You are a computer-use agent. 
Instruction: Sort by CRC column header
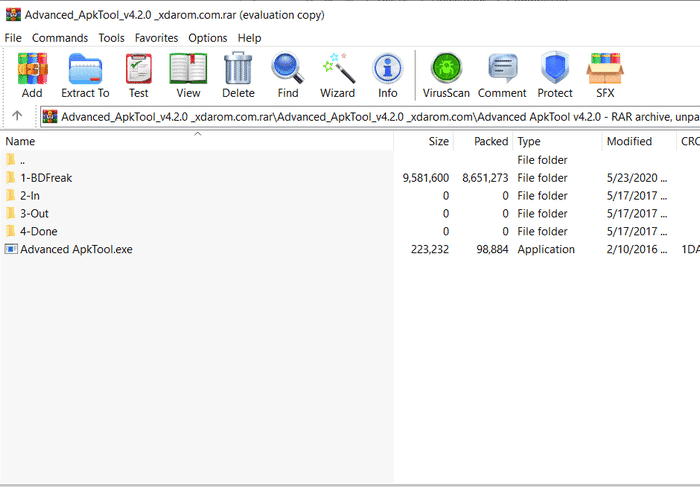[688, 142]
